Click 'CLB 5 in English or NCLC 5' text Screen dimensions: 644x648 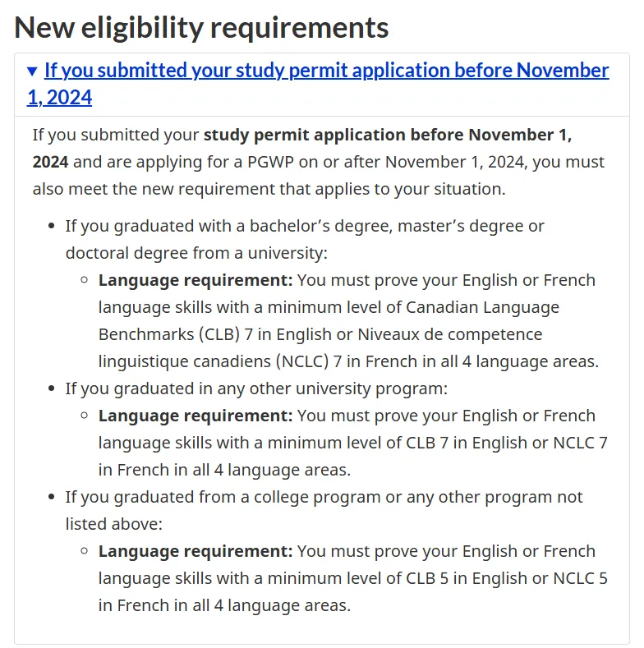[x=506, y=578]
